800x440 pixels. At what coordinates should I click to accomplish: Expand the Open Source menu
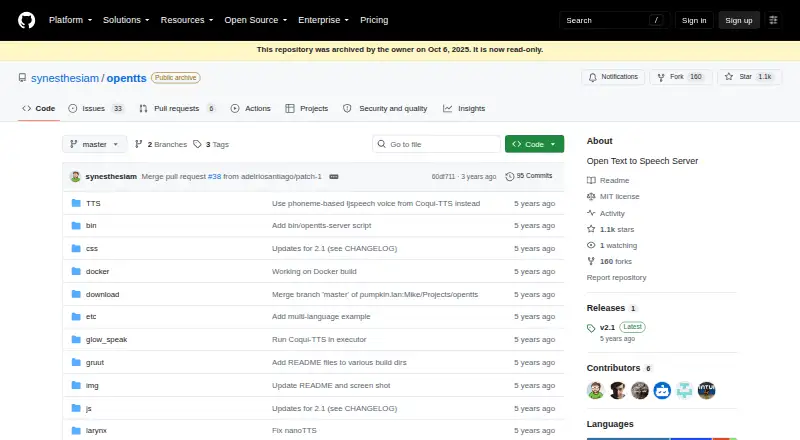[x=256, y=20]
